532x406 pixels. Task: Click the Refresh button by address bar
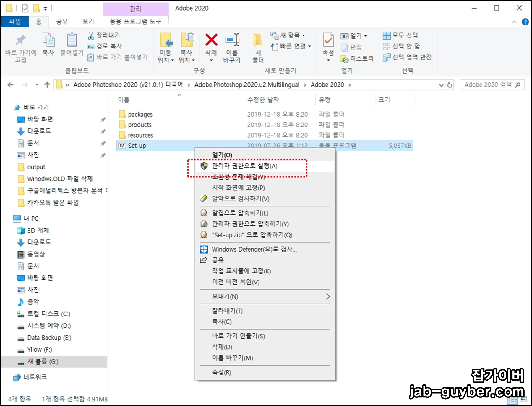[450, 85]
